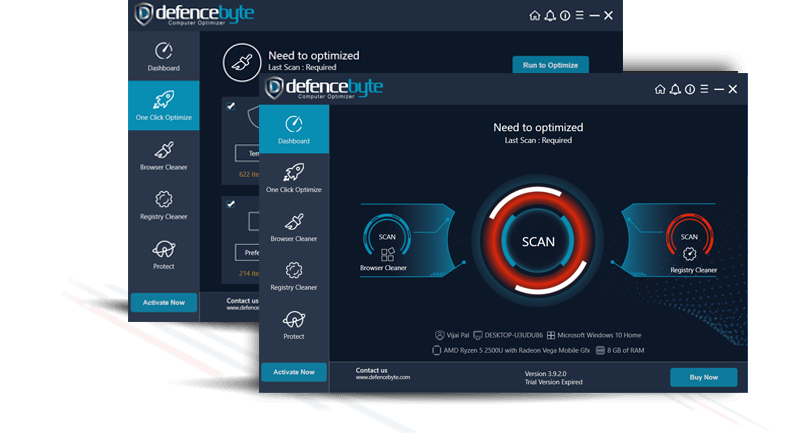The height and width of the screenshot is (446, 800).
Task: Uncheck the second checkbox in back window
Action: click(231, 204)
